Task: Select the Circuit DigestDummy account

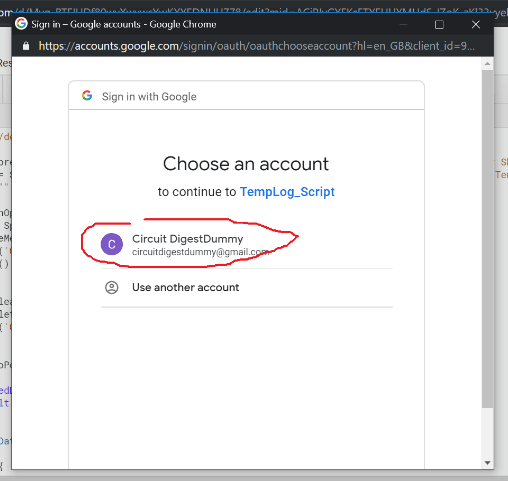Action: [x=247, y=244]
